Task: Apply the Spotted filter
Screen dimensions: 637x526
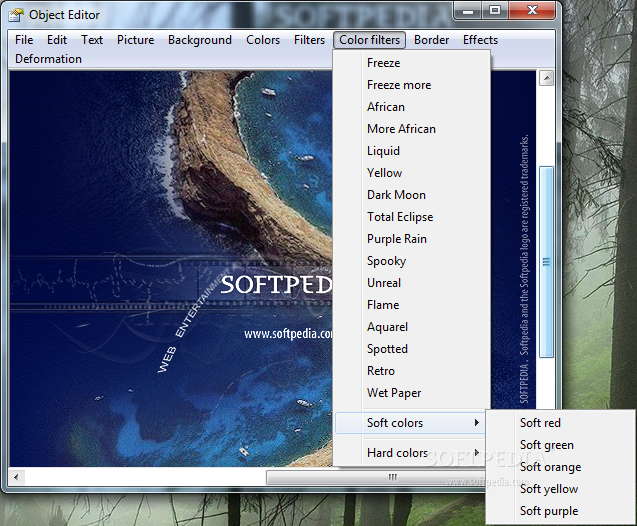Action: [x=412, y=349]
